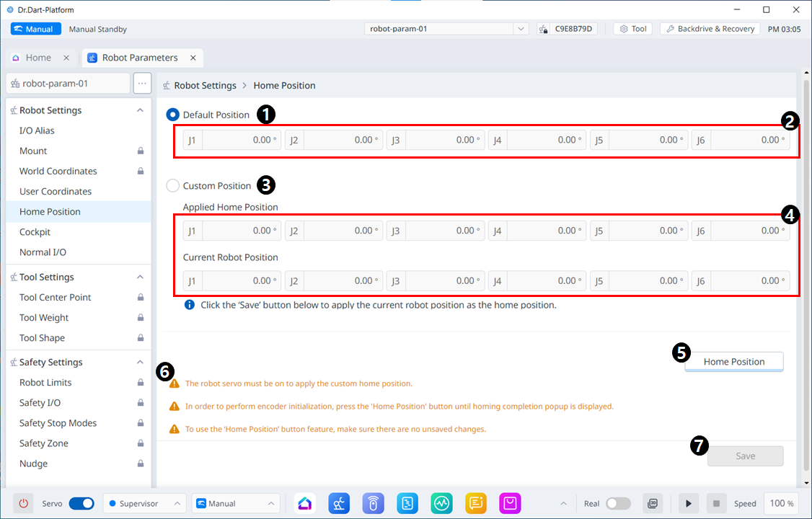812x519 pixels.
Task: Open the yellow message dock icon
Action: click(x=476, y=503)
